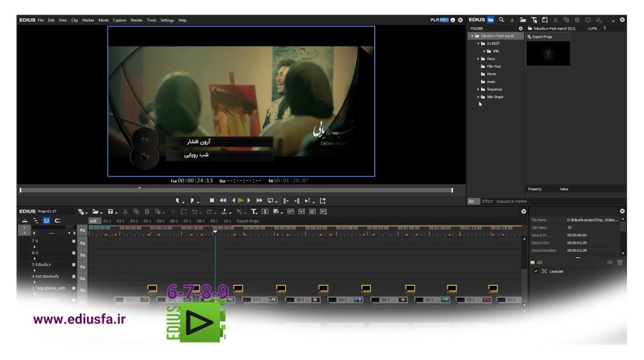Screen dimensions: 644x360
Task: Select the Movie folder in Bin
Action: click(x=492, y=74)
